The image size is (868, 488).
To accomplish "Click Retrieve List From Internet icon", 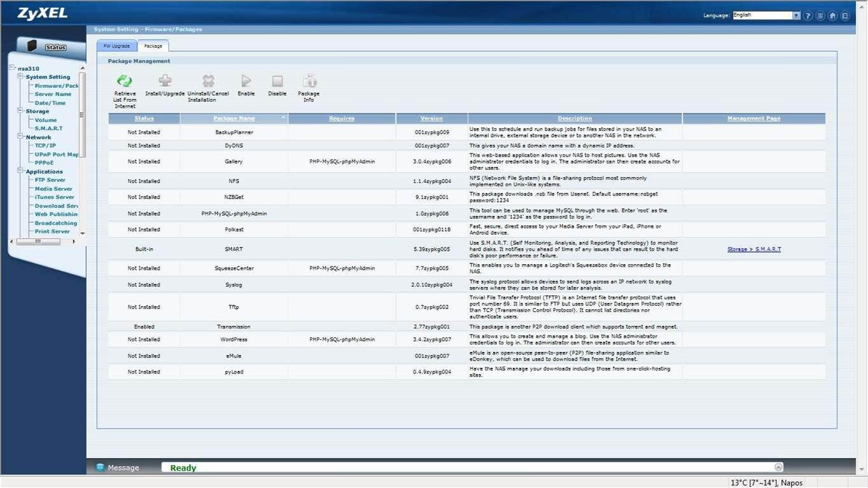I will coord(125,81).
